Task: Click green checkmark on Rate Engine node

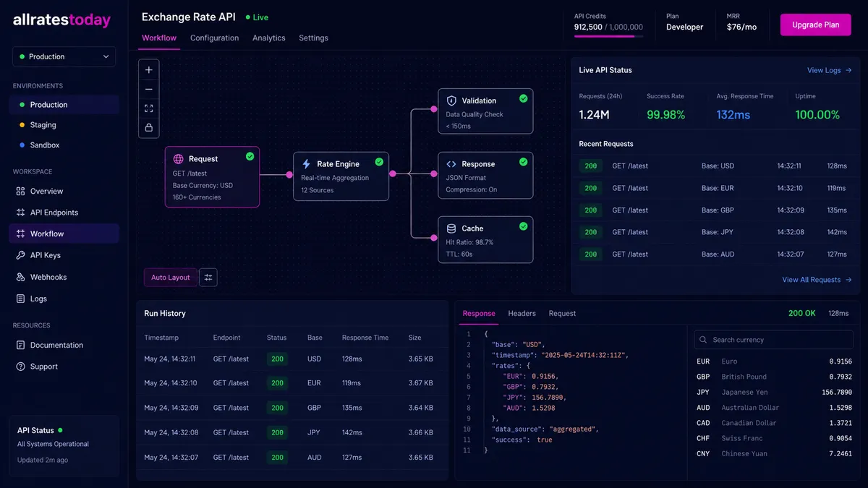Action: [x=379, y=162]
